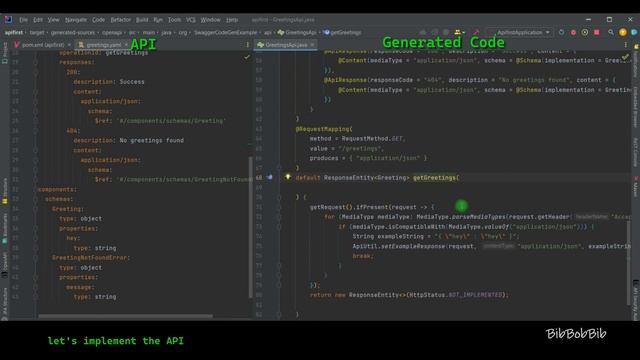The image size is (640, 360).
Task: Click the openapi breadcrumb
Action: 112,33
